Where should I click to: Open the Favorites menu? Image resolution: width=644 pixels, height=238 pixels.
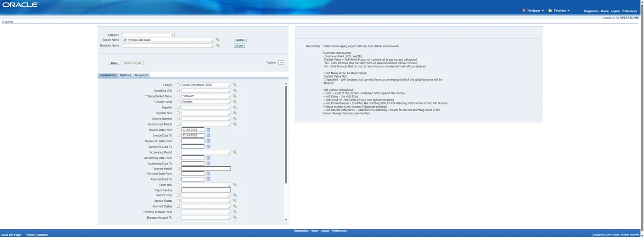tap(559, 11)
